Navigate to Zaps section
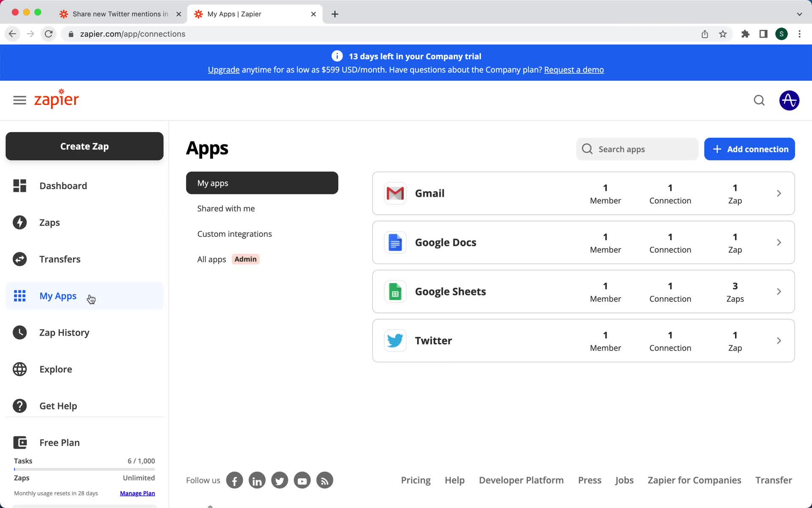Screen dimensions: 812x508 49,222
